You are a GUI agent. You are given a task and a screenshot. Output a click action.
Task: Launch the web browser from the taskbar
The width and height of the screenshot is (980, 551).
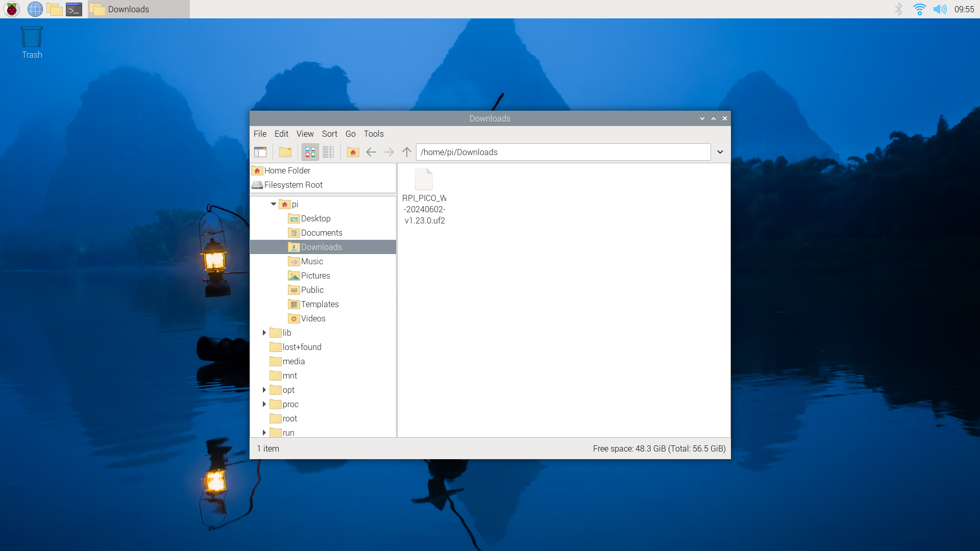click(35, 9)
